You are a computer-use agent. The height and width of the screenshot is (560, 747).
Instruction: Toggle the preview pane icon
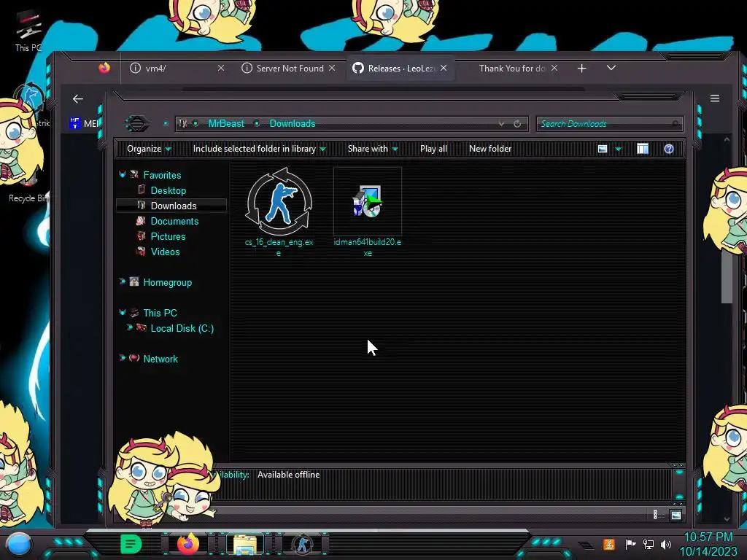tap(642, 149)
